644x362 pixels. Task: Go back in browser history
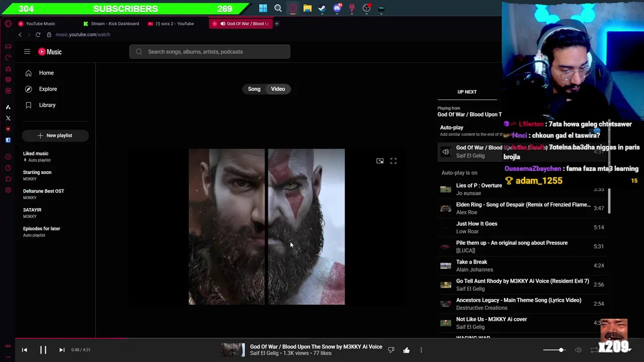pos(20,35)
